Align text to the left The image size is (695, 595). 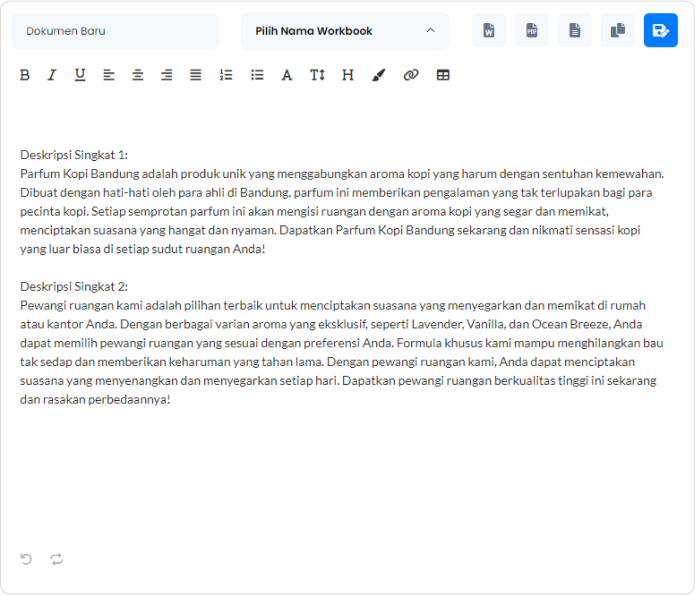coord(109,75)
